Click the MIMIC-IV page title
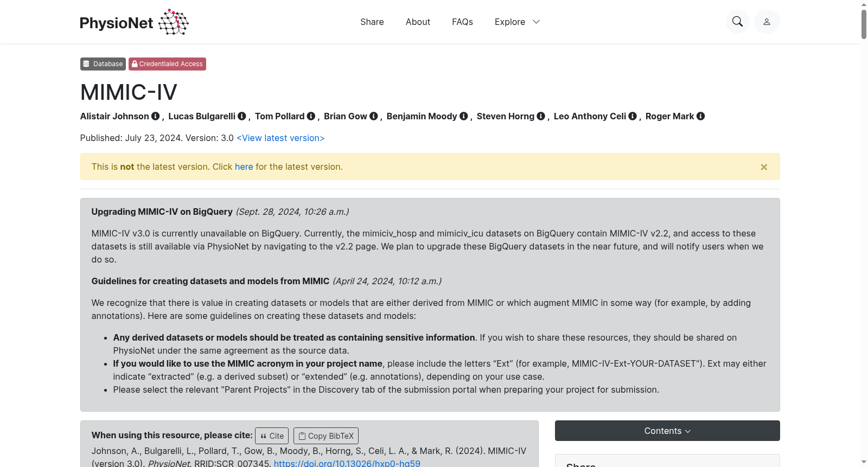868x467 pixels. point(129,92)
